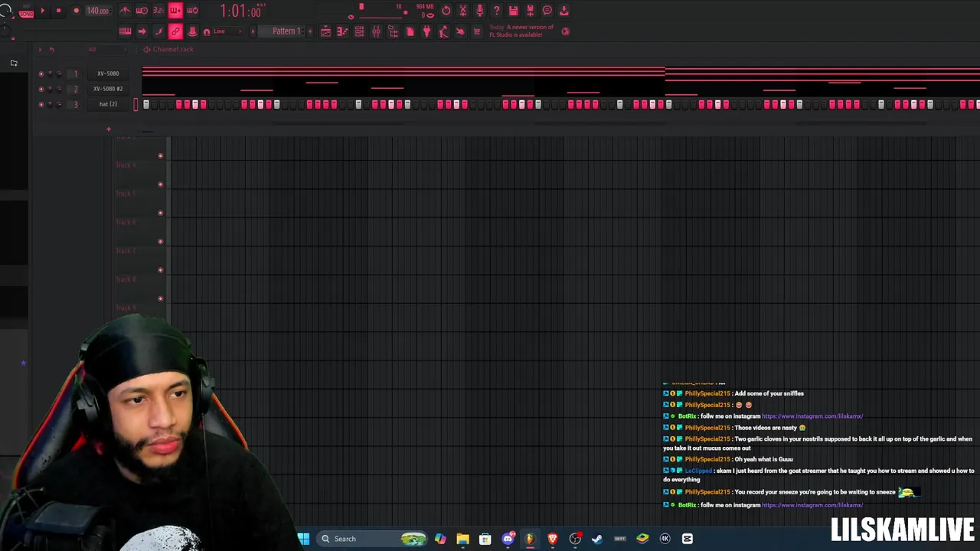This screenshot has width=980, height=551.
Task: Open the chat bubble icon
Action: [x=547, y=11]
